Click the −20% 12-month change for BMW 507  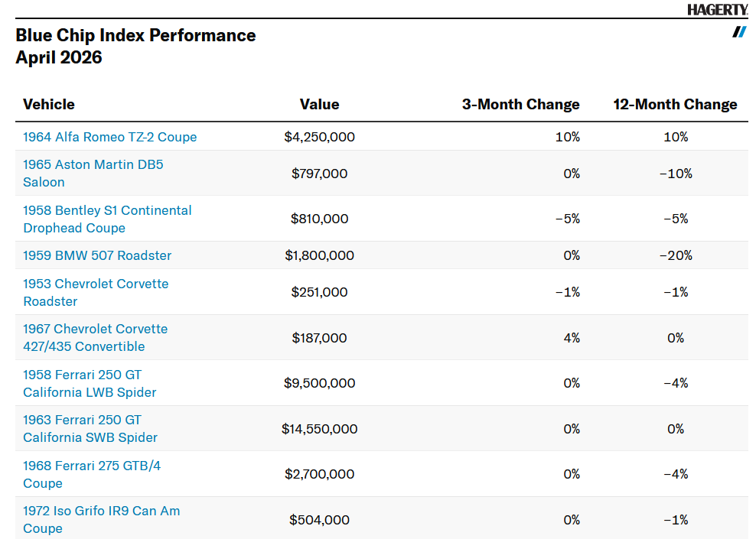coord(675,255)
